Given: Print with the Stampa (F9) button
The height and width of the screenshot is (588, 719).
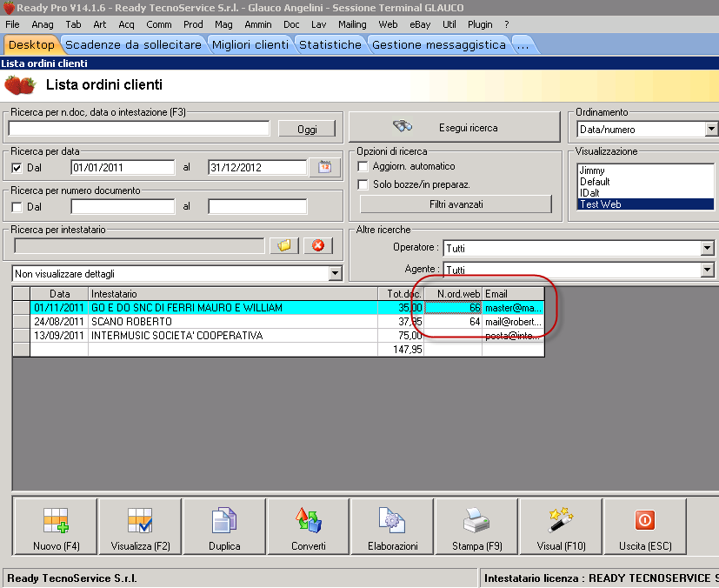Looking at the screenshot, I should coord(477,526).
